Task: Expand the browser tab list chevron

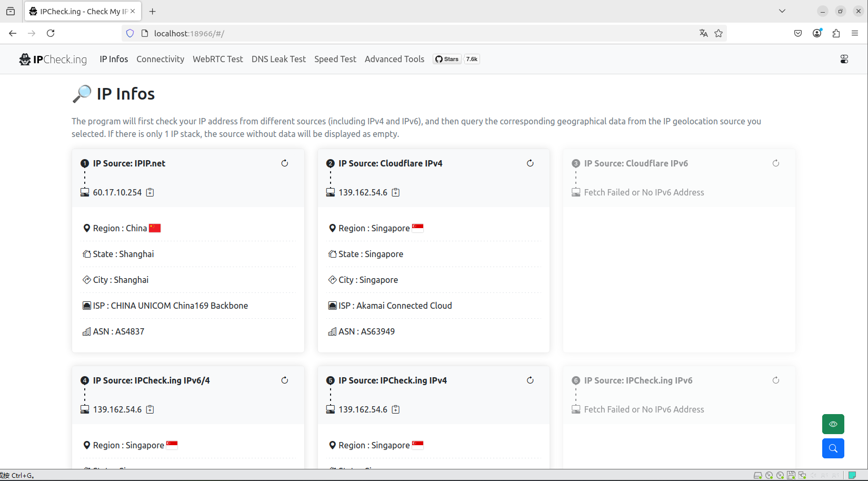Action: 782,11
